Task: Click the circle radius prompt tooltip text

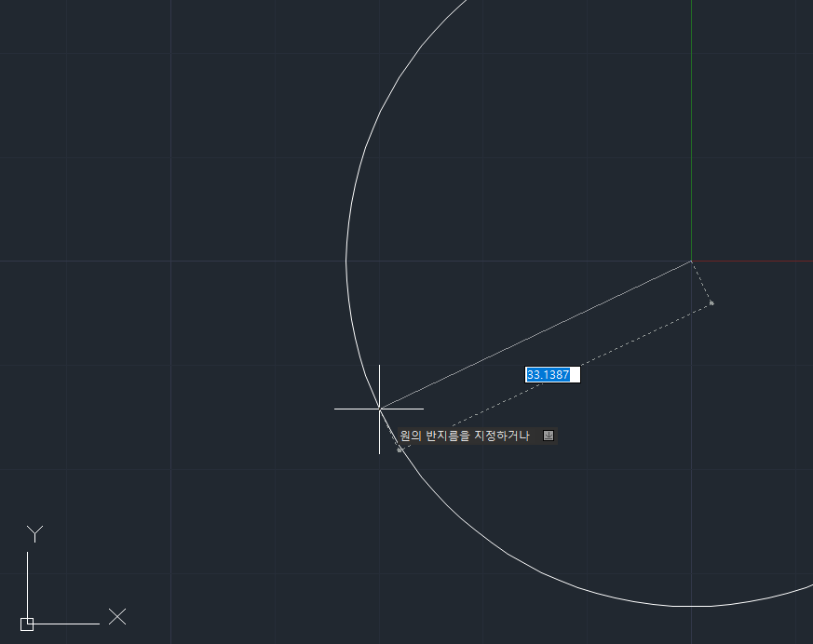Action: tap(465, 436)
